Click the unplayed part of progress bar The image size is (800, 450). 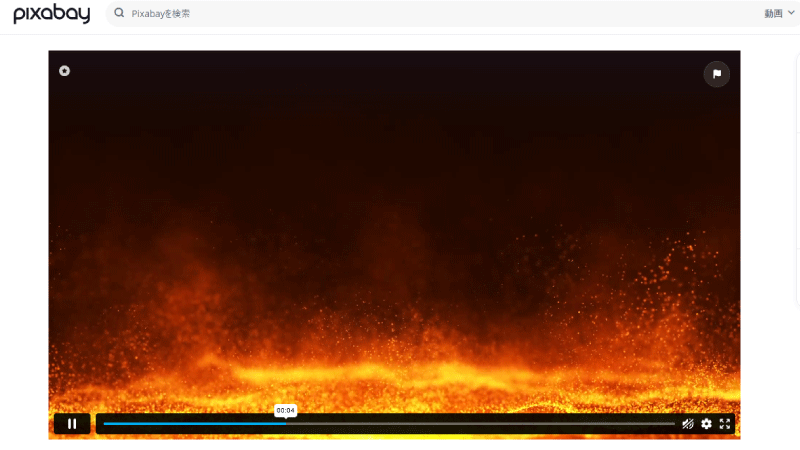[x=480, y=423]
